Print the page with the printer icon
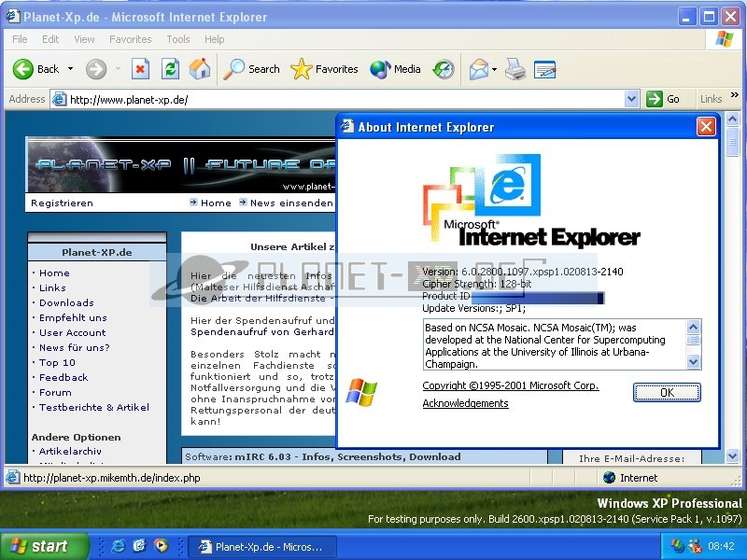Viewport: 747px width, 560px height. click(x=515, y=69)
